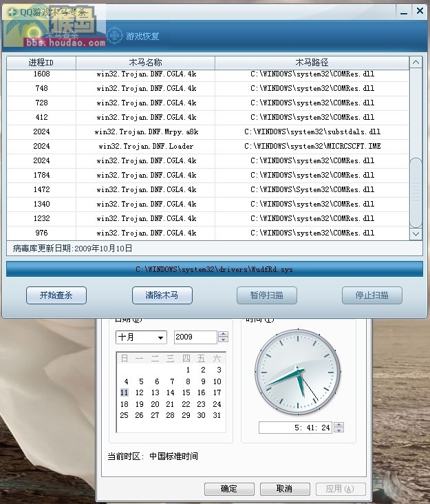430x504 pixels.
Task: Select win32.Trojan.DNF.Mrpy.a8k entry
Action: pyautogui.click(x=147, y=132)
